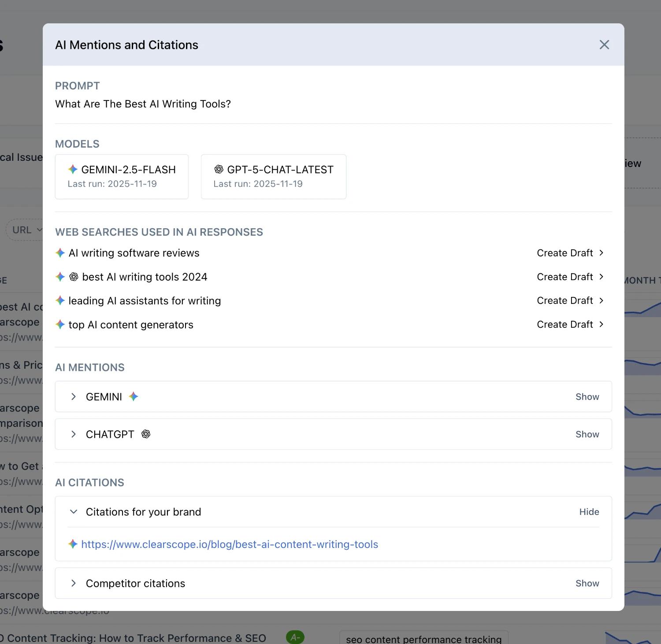
Task: Click 'leading AI assistants for writing' search text
Action: [x=145, y=301]
